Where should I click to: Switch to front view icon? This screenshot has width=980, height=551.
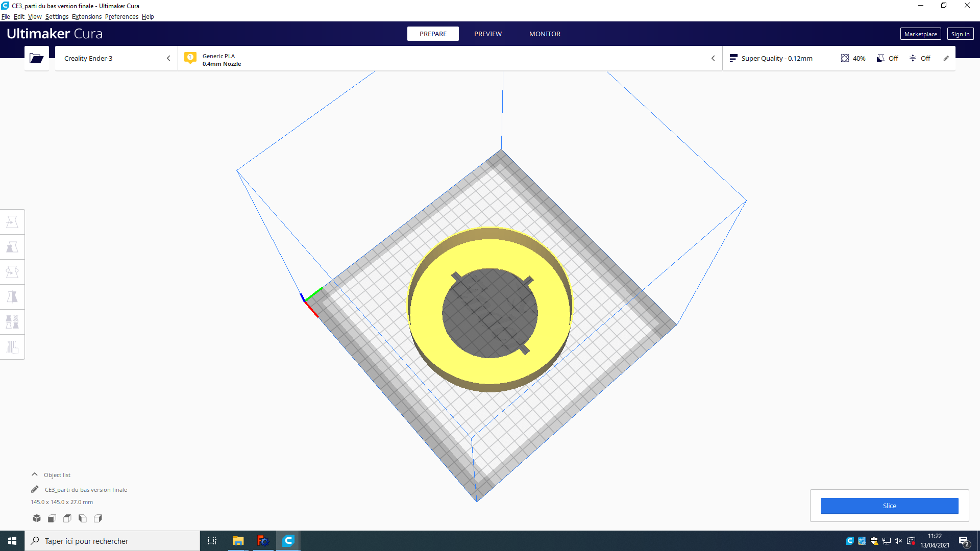tap(52, 518)
